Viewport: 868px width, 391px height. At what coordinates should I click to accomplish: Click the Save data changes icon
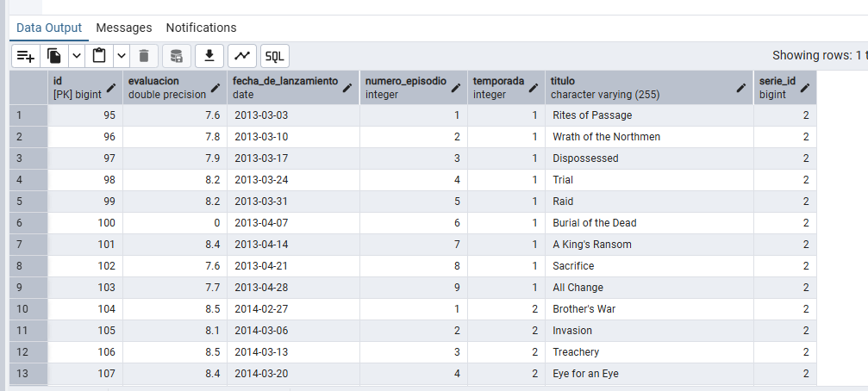(x=177, y=56)
